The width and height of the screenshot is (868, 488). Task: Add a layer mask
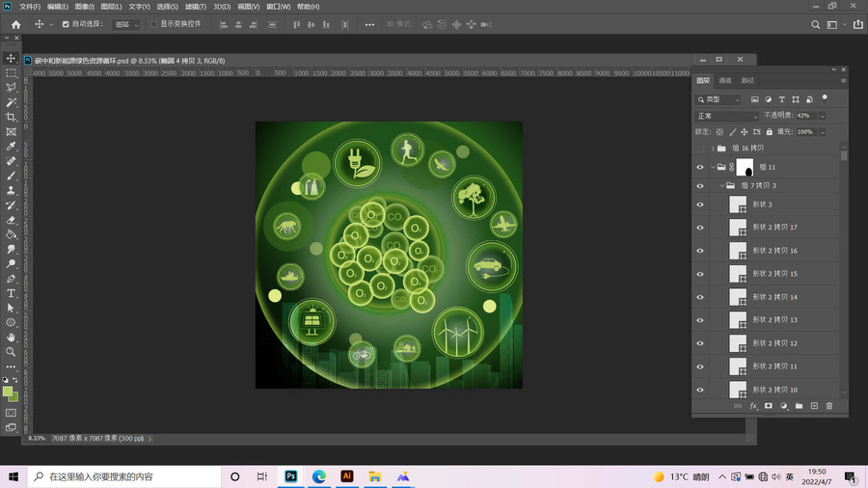click(769, 406)
